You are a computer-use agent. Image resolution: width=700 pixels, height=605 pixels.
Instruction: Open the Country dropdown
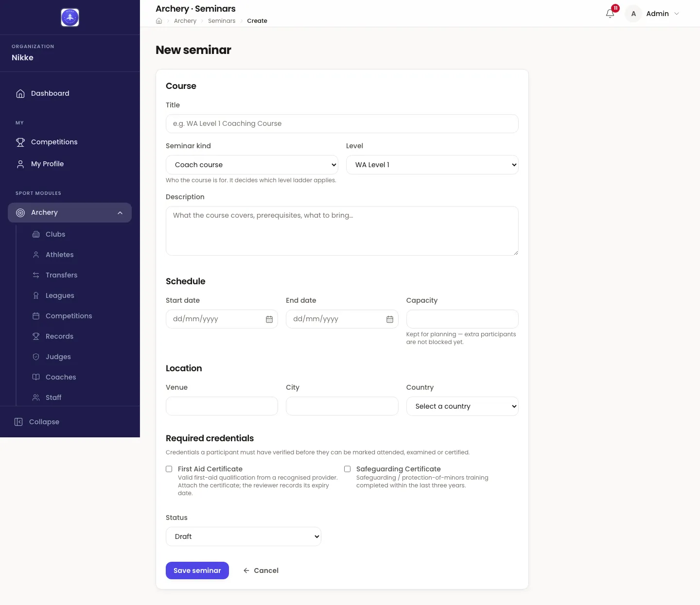(x=462, y=406)
